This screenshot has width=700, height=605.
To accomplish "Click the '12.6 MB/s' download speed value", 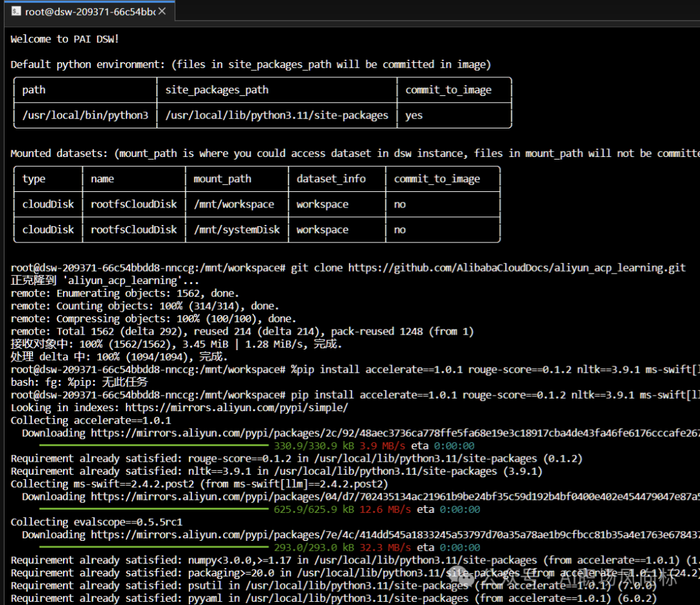I will 385,509.
